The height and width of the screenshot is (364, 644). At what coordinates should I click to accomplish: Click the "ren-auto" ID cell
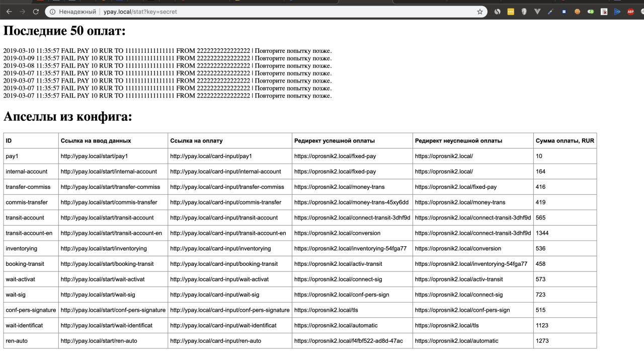(31, 341)
